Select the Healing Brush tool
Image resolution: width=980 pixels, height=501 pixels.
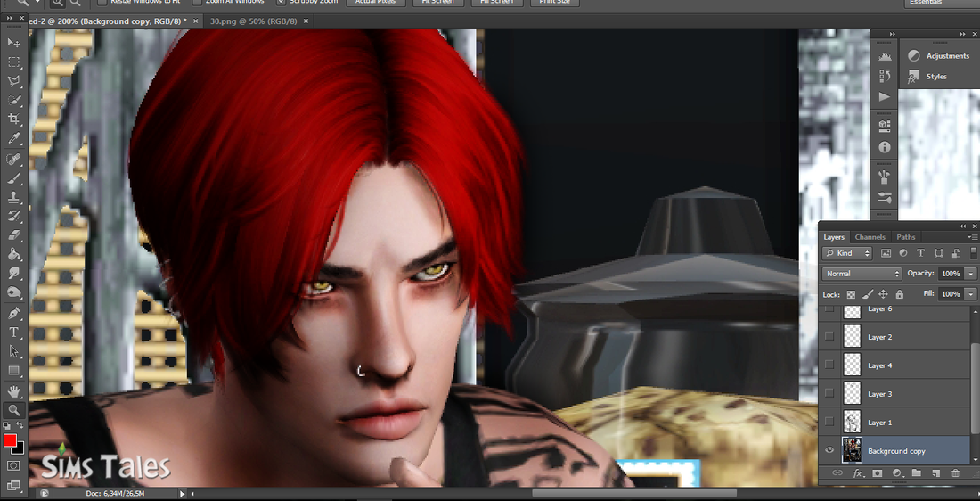click(x=13, y=159)
